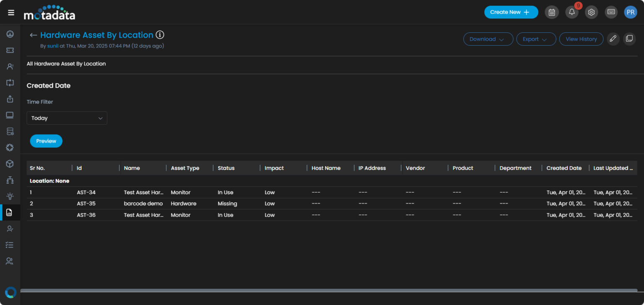Open the release management sidebar icon
The height and width of the screenshot is (305, 644).
(10, 99)
